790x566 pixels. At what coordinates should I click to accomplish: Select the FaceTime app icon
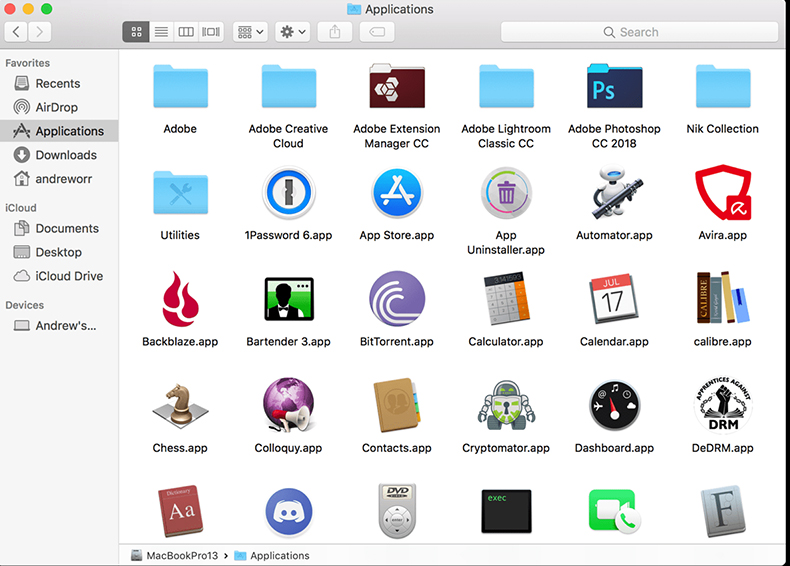615,512
